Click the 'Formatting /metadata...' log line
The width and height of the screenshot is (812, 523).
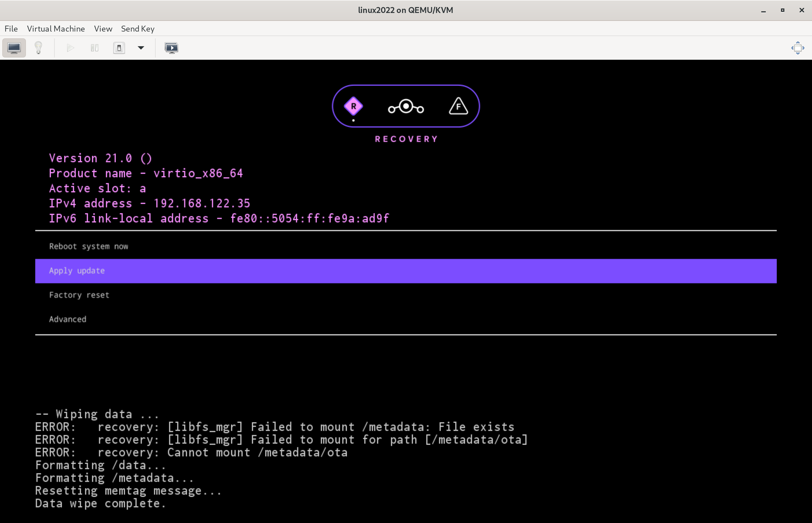[x=114, y=478]
